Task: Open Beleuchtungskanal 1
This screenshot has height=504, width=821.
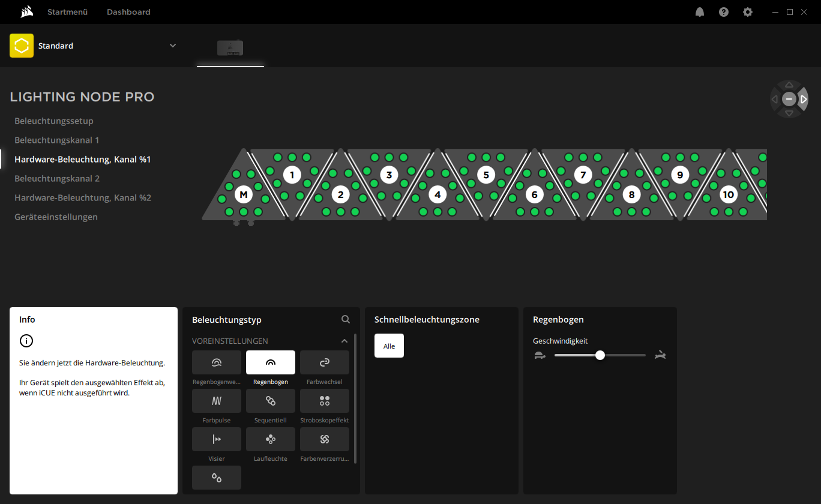Action: click(57, 140)
